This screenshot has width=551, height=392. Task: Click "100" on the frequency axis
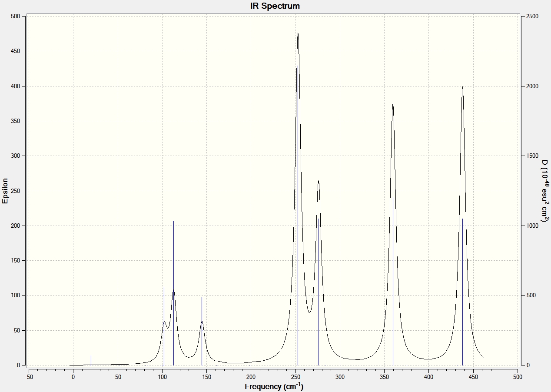coord(162,376)
